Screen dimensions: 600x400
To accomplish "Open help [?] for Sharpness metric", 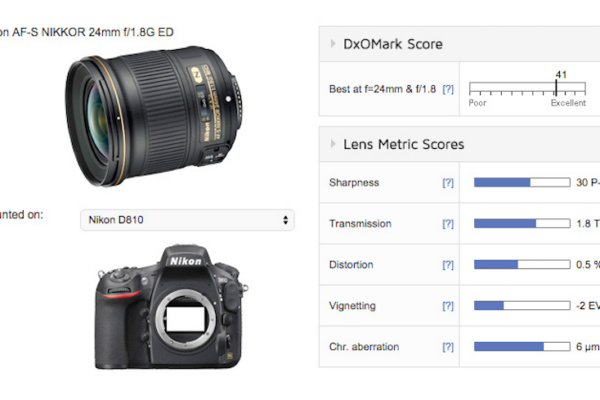I will click(448, 183).
